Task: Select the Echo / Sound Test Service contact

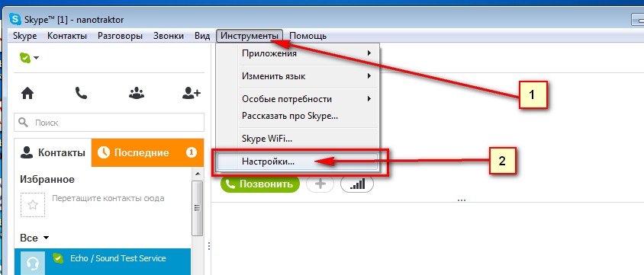Action: [103, 262]
